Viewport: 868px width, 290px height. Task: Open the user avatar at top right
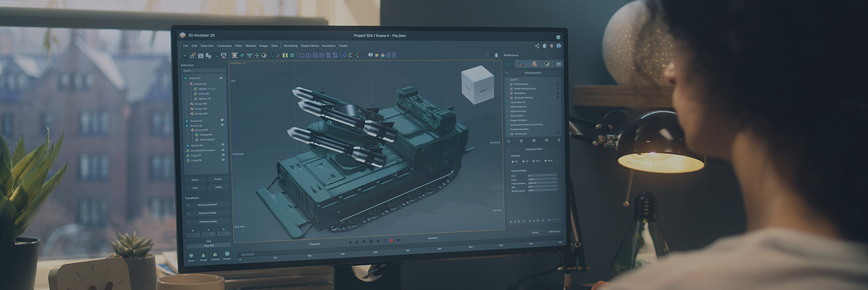click(559, 46)
